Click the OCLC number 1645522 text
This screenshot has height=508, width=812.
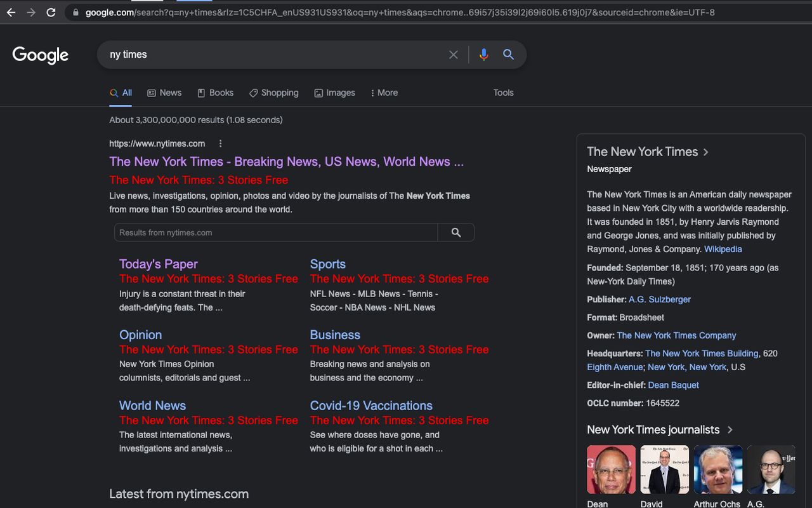point(633,403)
